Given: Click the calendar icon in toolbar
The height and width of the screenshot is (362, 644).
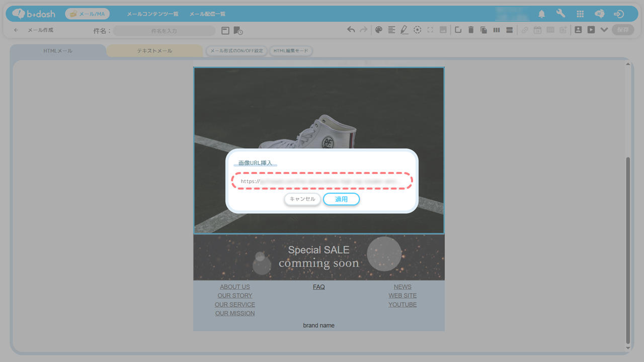Looking at the screenshot, I should point(537,30).
